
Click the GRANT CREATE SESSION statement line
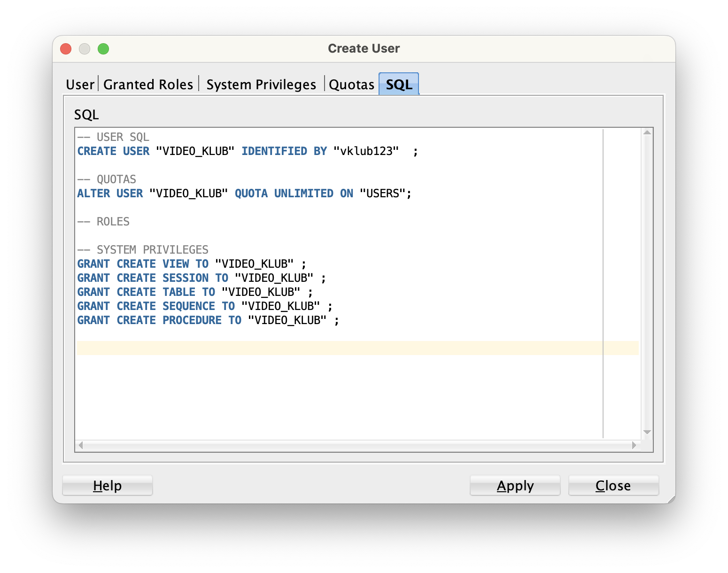coord(201,278)
